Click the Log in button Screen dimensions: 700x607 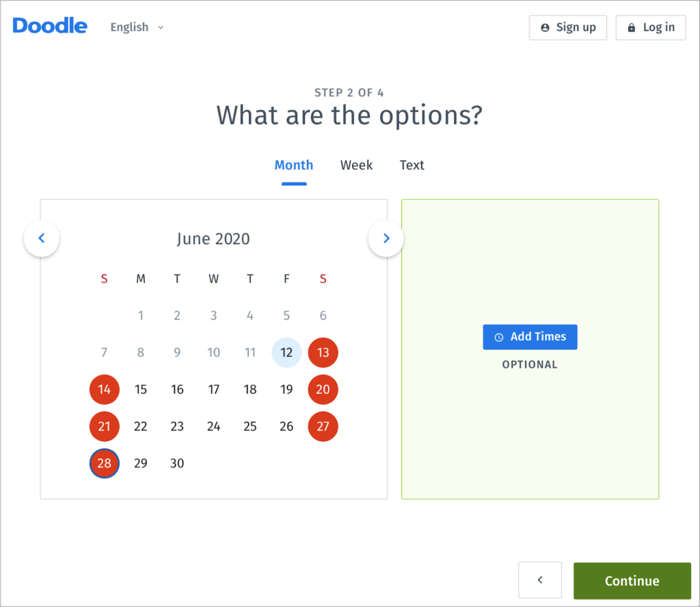click(x=651, y=27)
